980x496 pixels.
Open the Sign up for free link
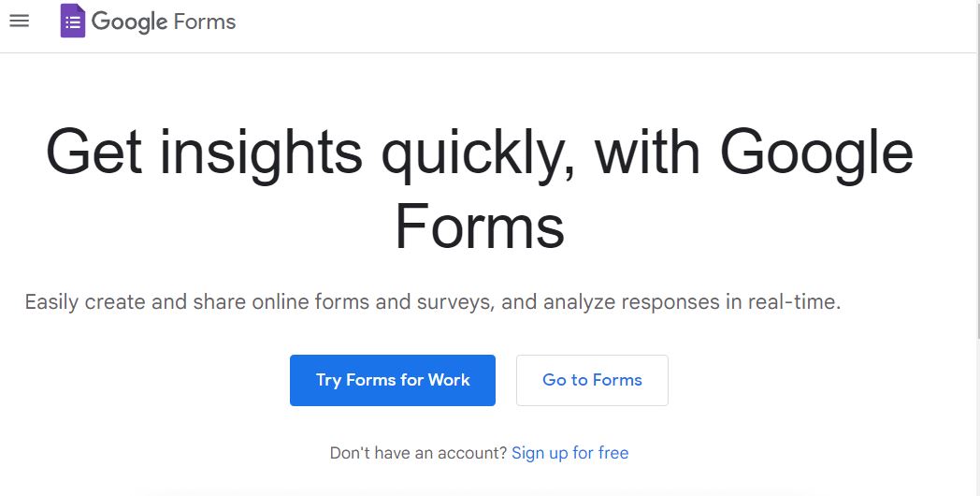click(x=570, y=453)
